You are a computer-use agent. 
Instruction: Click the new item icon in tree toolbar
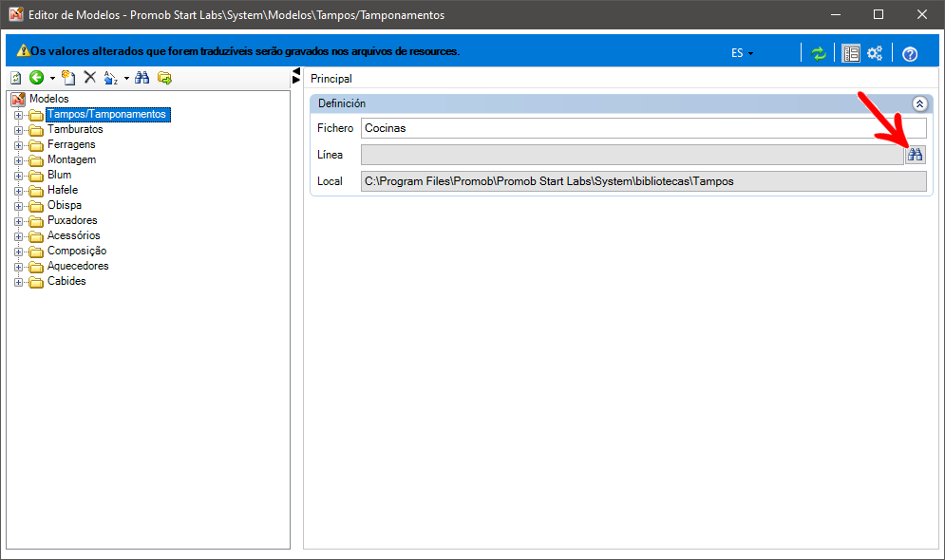[x=68, y=78]
